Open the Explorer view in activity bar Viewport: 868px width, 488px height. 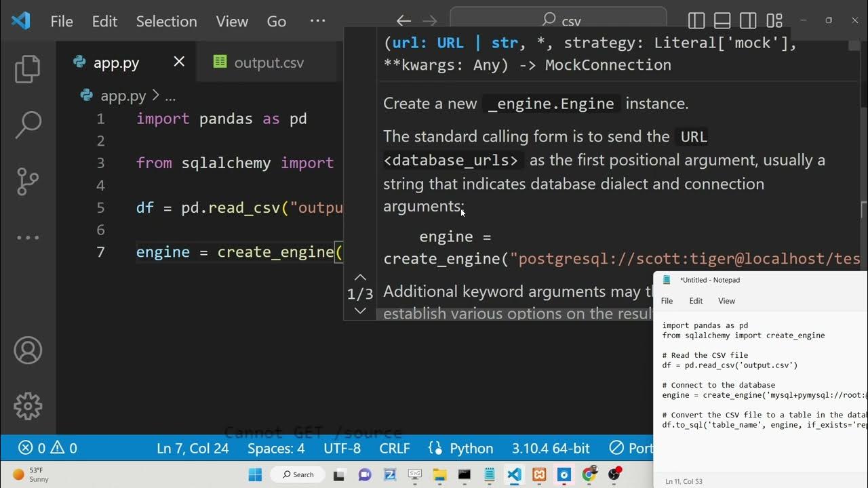[x=28, y=68]
